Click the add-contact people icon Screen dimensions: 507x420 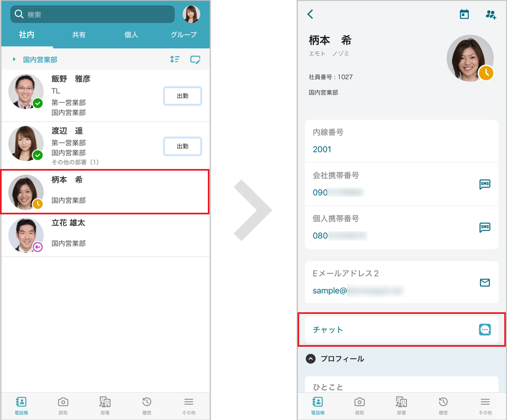coord(491,14)
